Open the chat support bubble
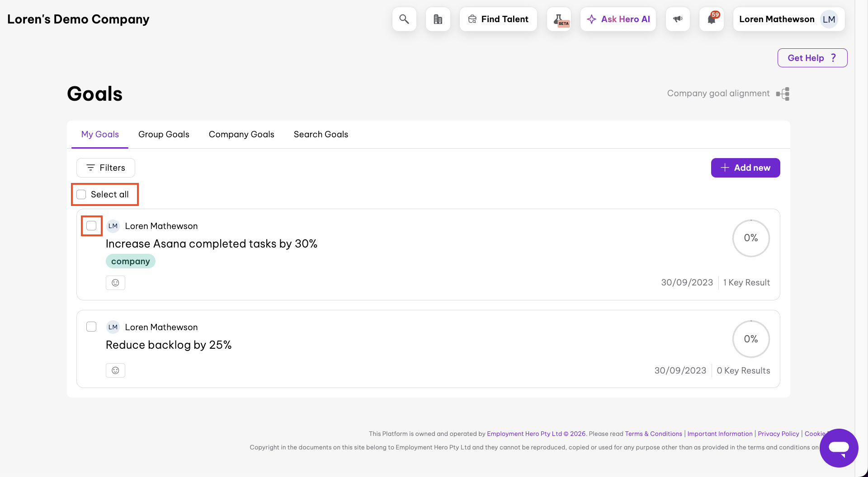Viewport: 868px width, 477px height. point(839,448)
